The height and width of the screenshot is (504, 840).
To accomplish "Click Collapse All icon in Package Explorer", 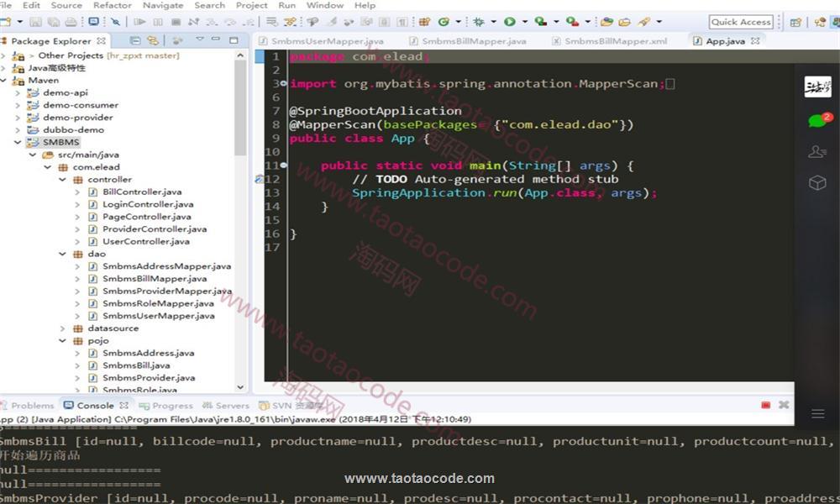I will coord(136,40).
